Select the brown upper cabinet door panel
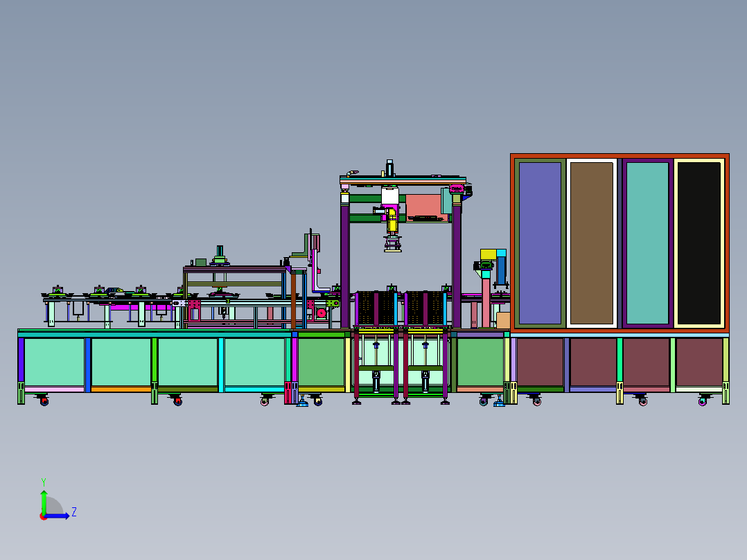Screen dimensions: 747x560 coord(592,243)
